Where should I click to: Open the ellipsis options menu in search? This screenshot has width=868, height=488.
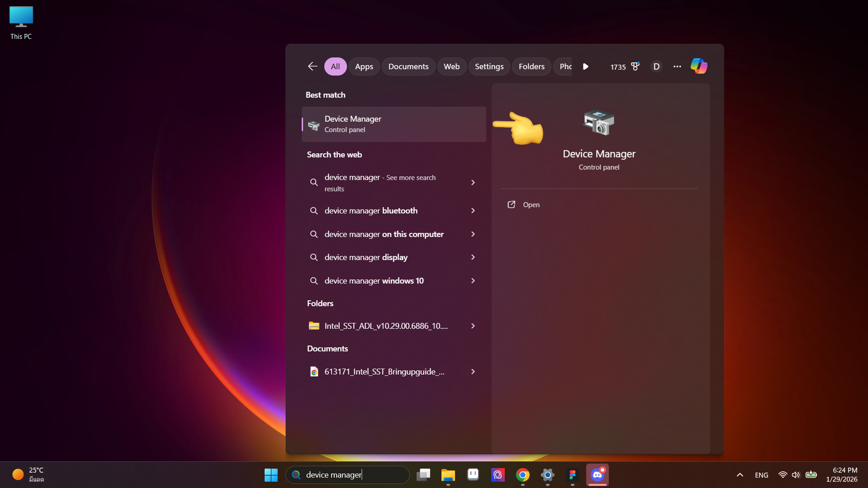pos(677,66)
